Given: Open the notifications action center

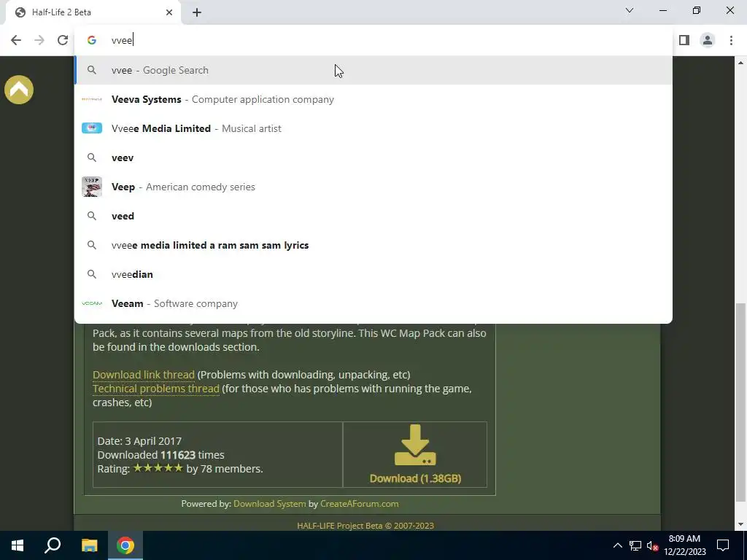Looking at the screenshot, I should coord(723,545).
